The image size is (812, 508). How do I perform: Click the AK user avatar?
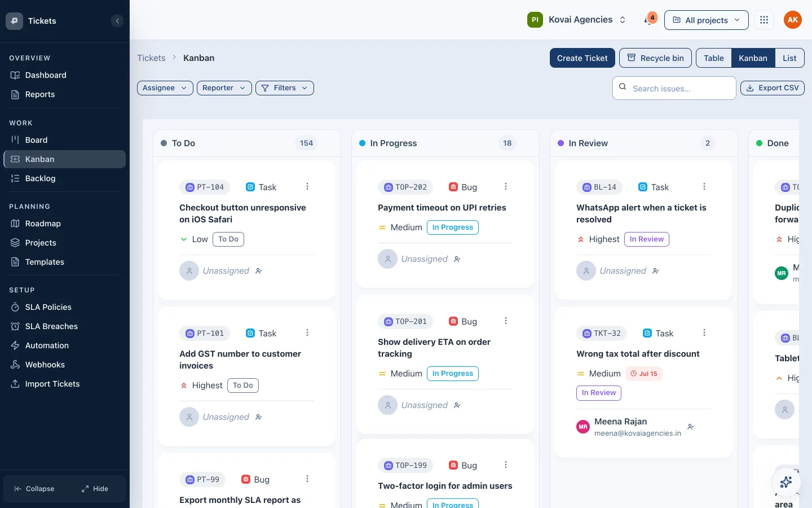pos(793,20)
